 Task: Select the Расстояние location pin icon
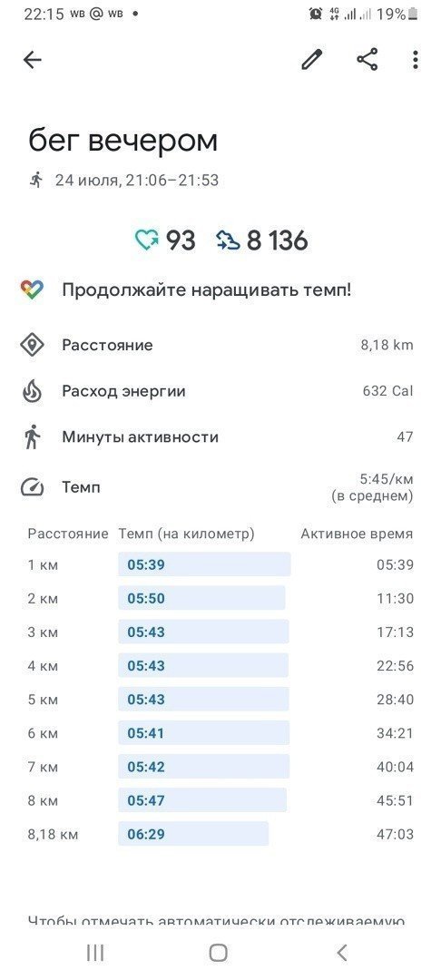click(x=32, y=345)
